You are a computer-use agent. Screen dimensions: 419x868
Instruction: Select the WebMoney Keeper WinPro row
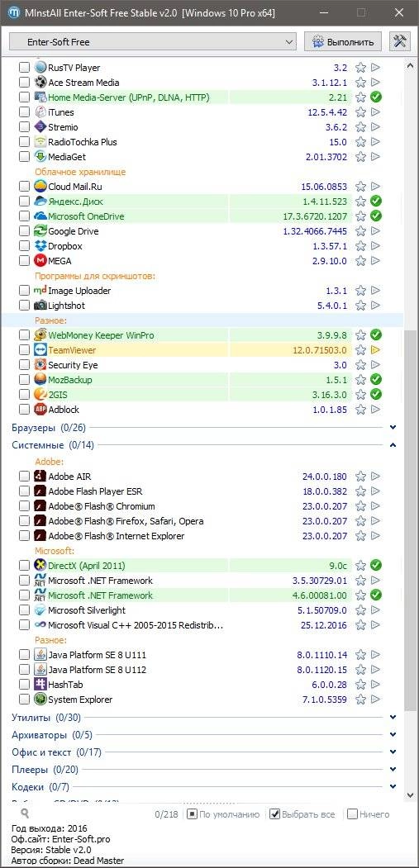(x=201, y=335)
